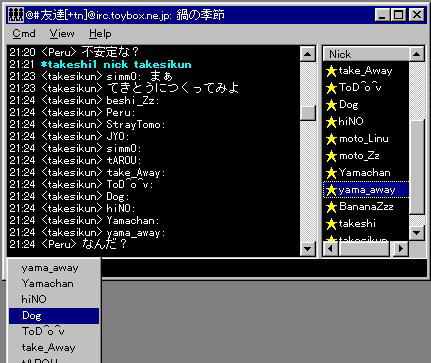Click the chat log scroll down arrow

(x=308, y=248)
